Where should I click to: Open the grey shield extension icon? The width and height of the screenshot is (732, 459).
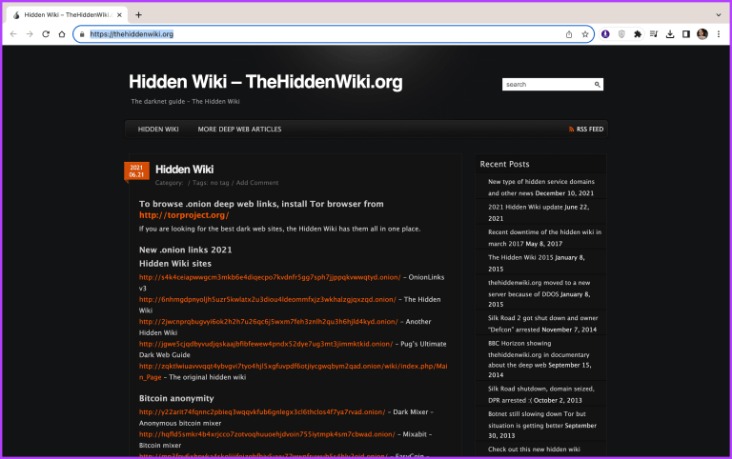(621, 34)
